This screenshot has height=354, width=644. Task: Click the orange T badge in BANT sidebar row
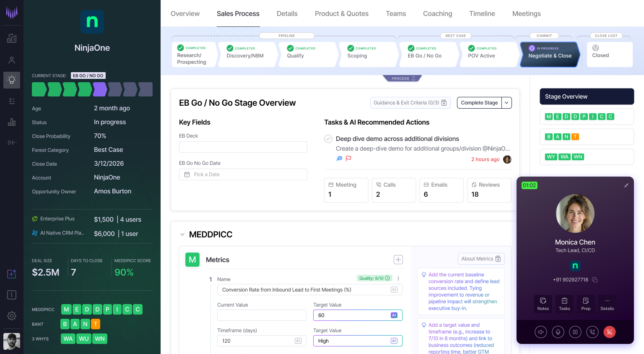[x=96, y=324]
